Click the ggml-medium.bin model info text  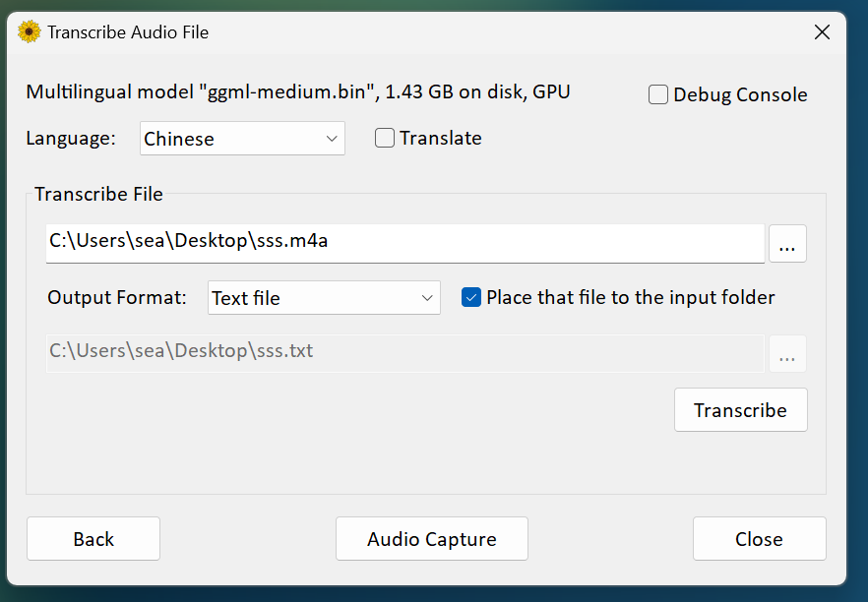(298, 92)
